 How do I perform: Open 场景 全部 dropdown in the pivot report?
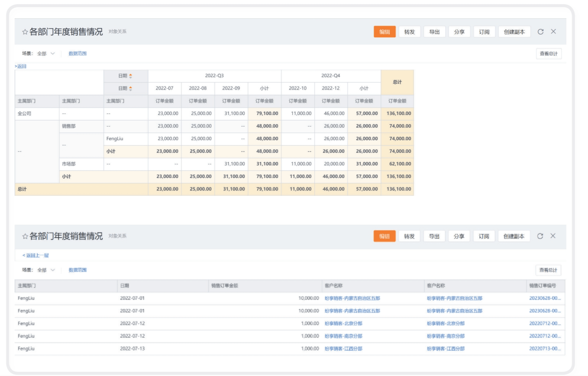click(46, 53)
